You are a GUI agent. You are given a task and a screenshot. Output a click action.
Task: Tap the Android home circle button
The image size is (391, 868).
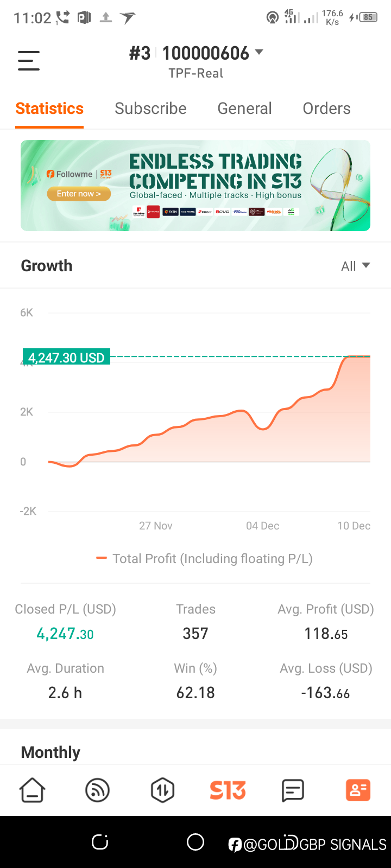tap(195, 842)
